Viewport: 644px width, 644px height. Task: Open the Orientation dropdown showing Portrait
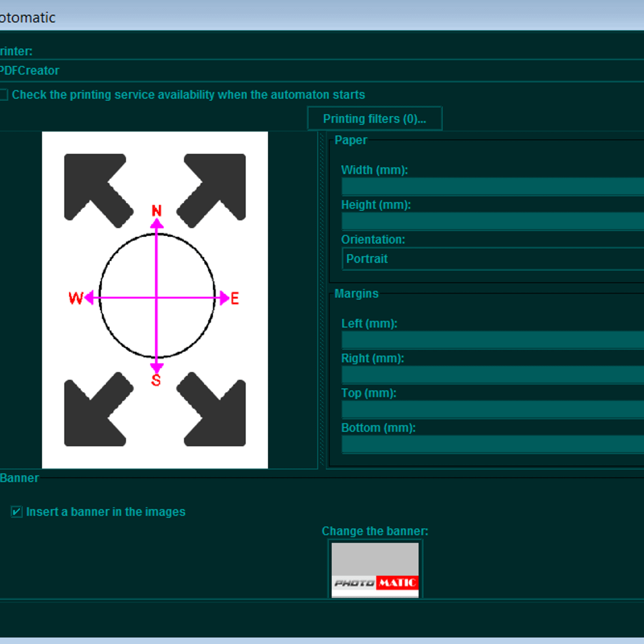pyautogui.click(x=493, y=259)
